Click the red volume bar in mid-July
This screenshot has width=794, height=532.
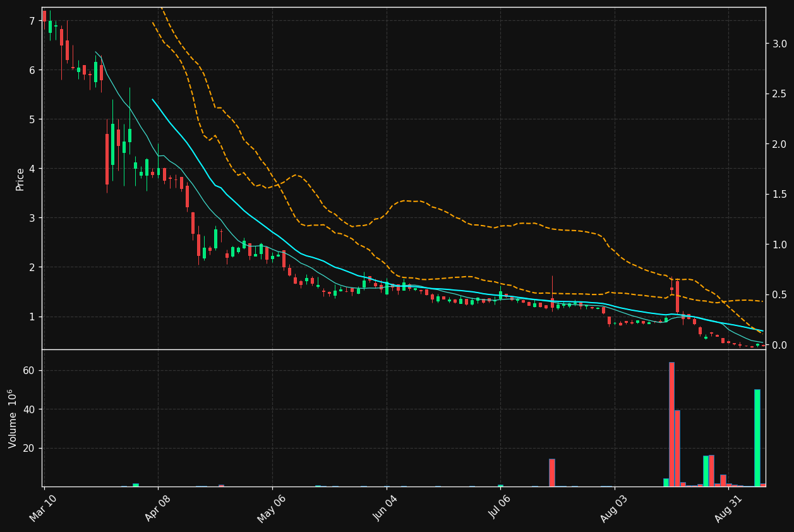[552, 473]
